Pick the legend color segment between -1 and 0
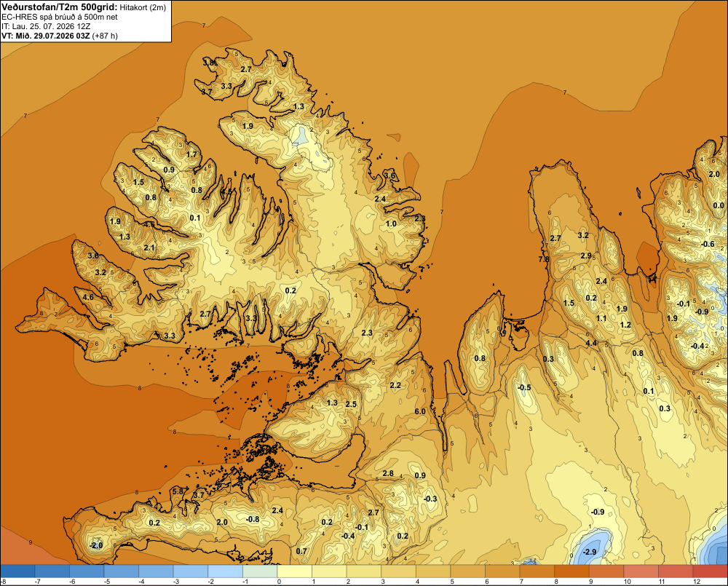Screen dimensions: 728x586 [260, 571]
